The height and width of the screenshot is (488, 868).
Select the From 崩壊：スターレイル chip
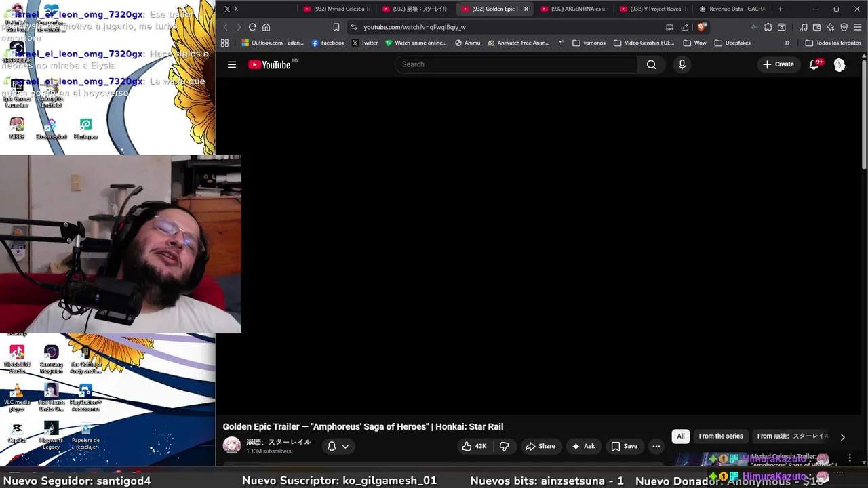792,436
